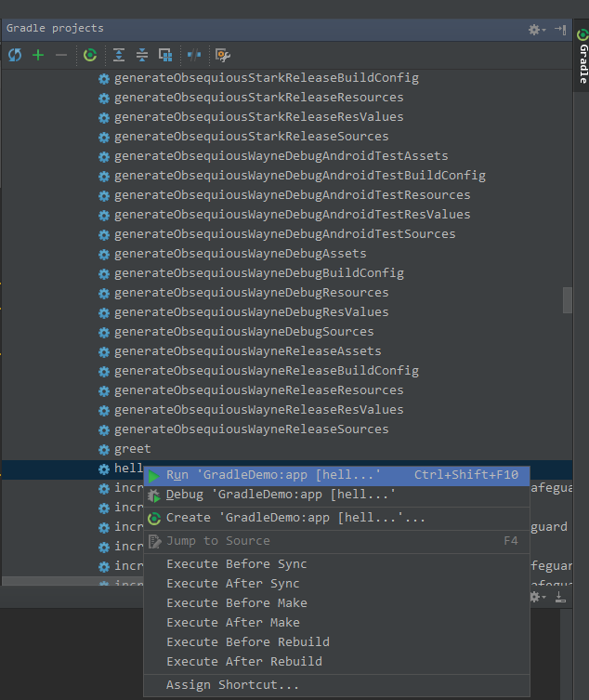This screenshot has width=589, height=700.
Task: Choose Run 'GradleDemo:app [hell...'
Action: pyautogui.click(x=336, y=475)
